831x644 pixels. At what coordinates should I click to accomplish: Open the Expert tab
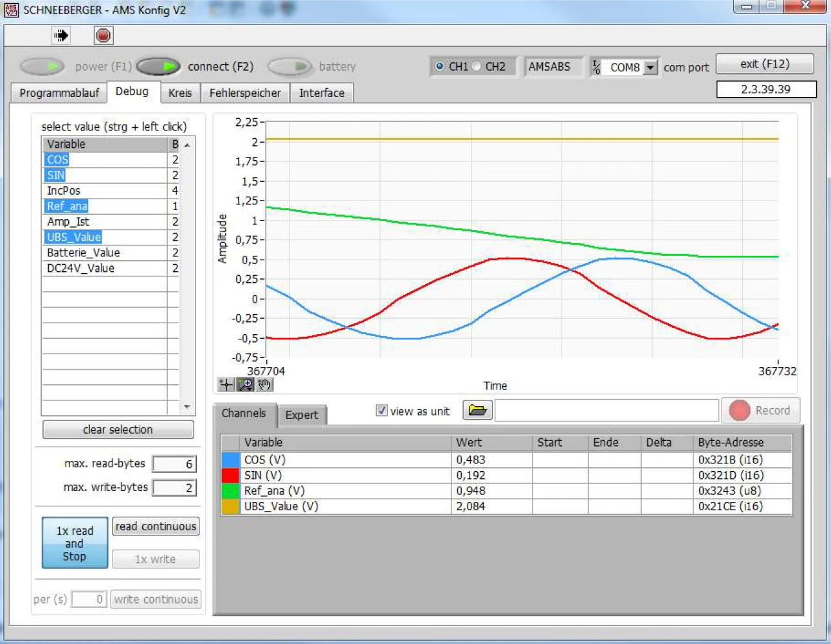302,415
